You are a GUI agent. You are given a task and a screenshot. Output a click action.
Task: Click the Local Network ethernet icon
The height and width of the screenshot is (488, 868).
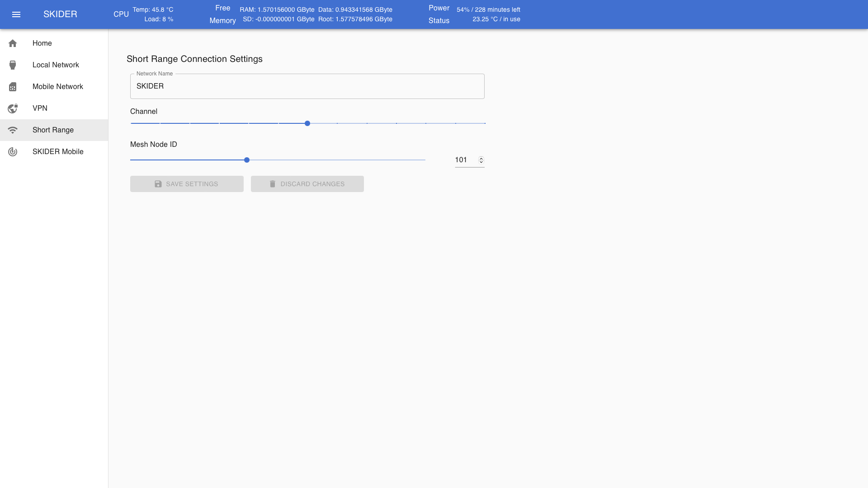click(x=13, y=65)
